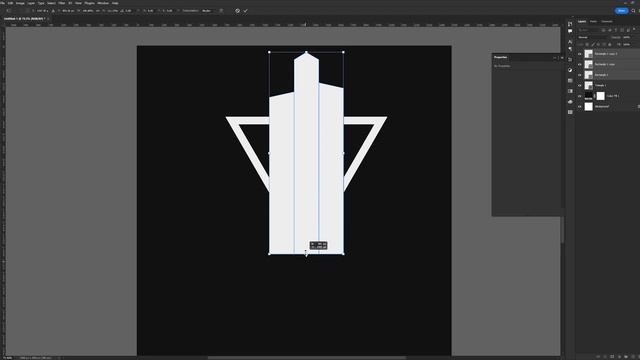
Task: Click the lock all padlock icon
Action: [610, 44]
